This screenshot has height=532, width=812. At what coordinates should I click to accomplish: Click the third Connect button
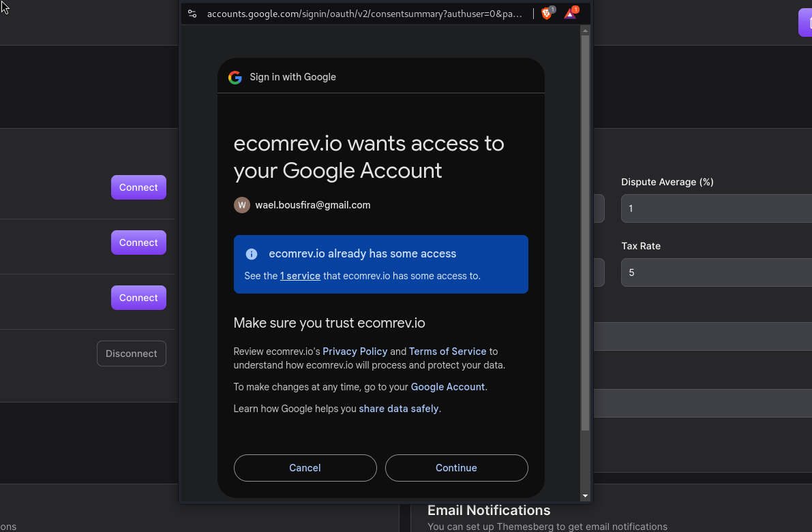(x=138, y=298)
